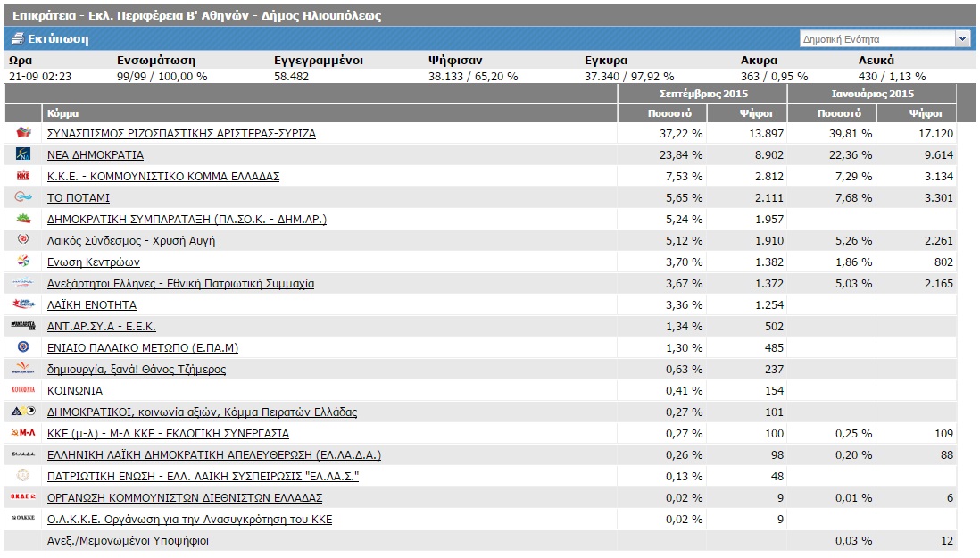This screenshot has width=980, height=558.
Task: Click the Εγκυρα value 37.340 / 97,92 %
Action: [629, 76]
